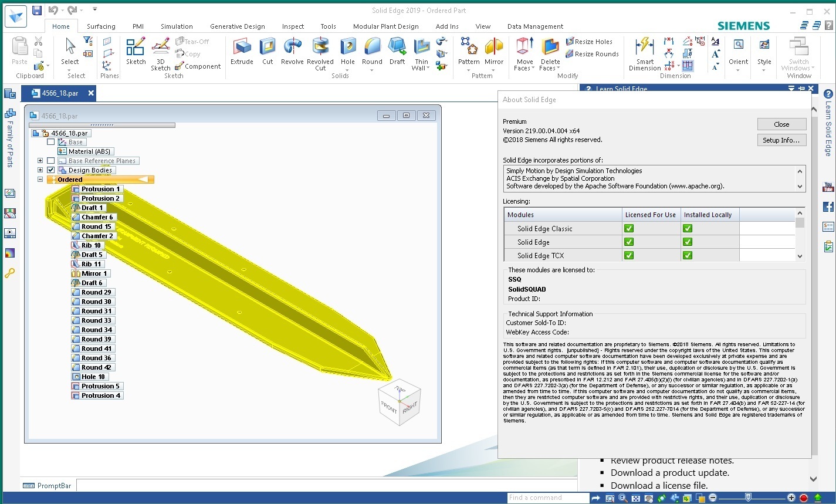The image size is (836, 504).
Task: Click the green upload arrow in status bar
Action: (818, 498)
